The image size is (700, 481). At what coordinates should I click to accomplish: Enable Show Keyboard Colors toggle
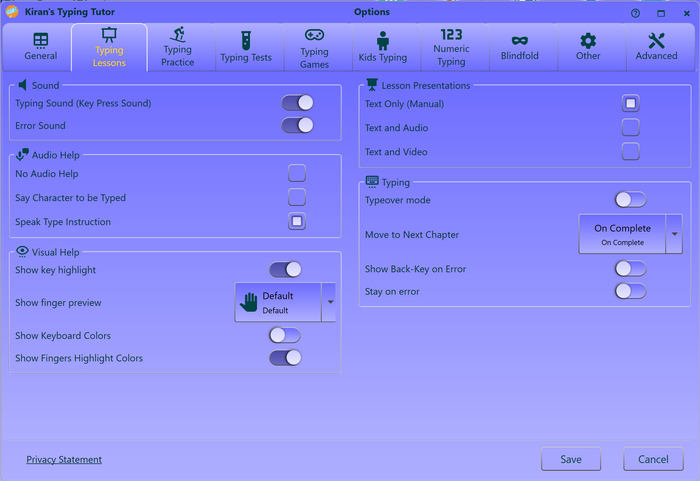click(285, 335)
